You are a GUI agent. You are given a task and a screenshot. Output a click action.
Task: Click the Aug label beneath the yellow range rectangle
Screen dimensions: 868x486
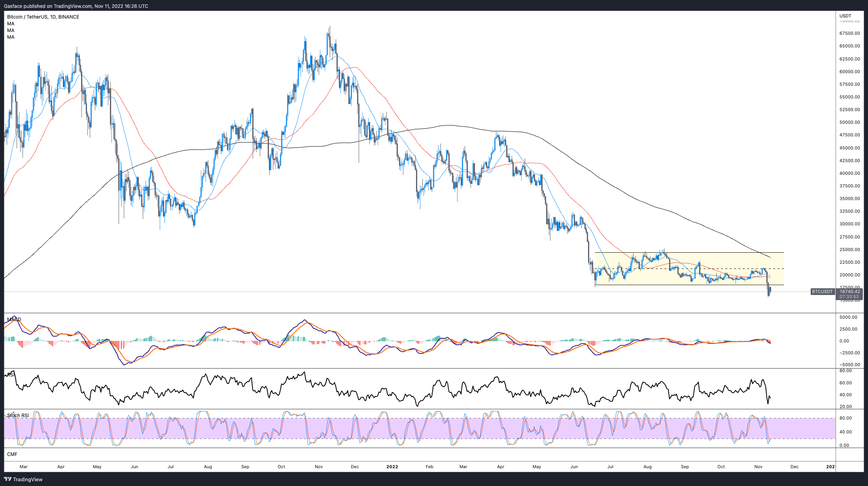(647, 467)
